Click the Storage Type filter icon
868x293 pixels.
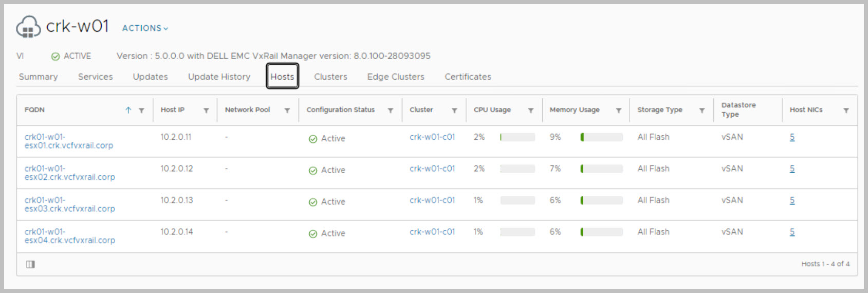702,111
